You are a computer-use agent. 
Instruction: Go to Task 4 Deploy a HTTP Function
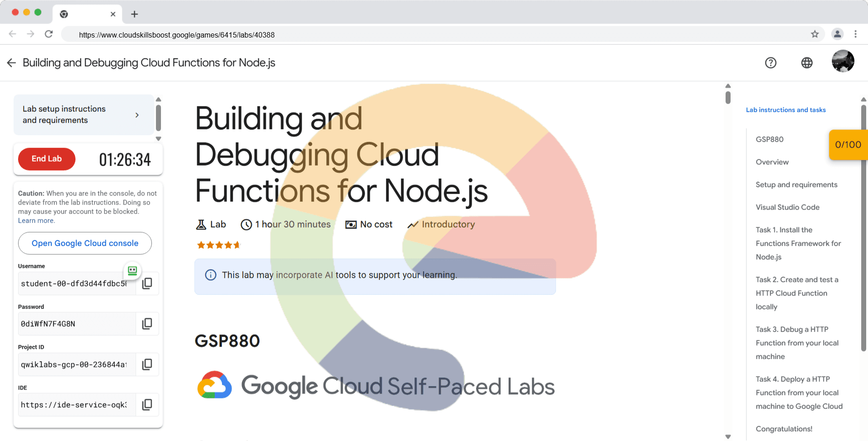pyautogui.click(x=799, y=393)
